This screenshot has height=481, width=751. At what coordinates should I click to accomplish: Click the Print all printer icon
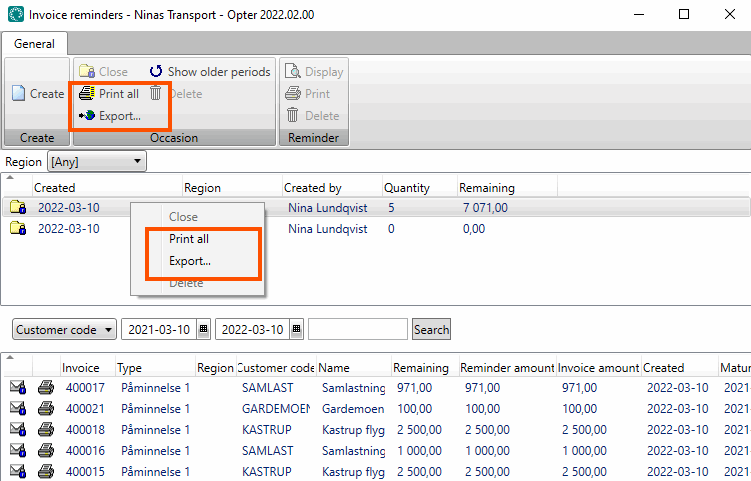(x=87, y=94)
